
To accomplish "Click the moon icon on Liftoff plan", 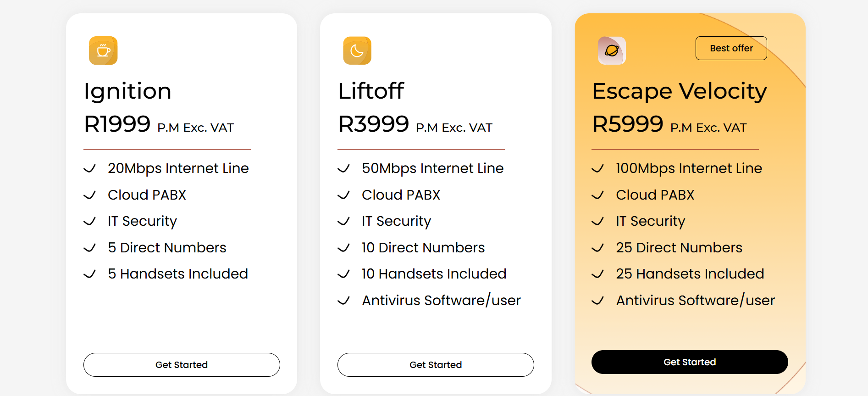I will coord(357,50).
